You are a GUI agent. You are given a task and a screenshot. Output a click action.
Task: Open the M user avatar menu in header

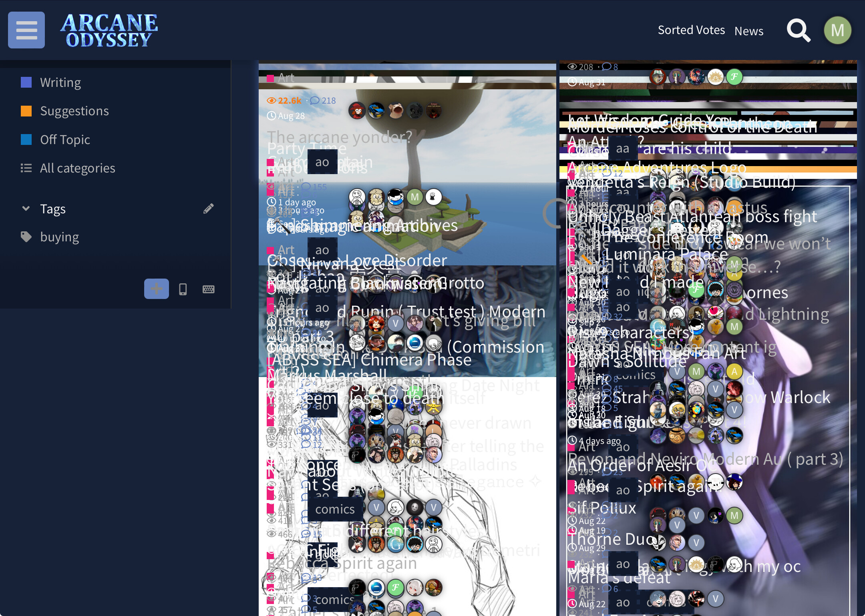pyautogui.click(x=837, y=30)
